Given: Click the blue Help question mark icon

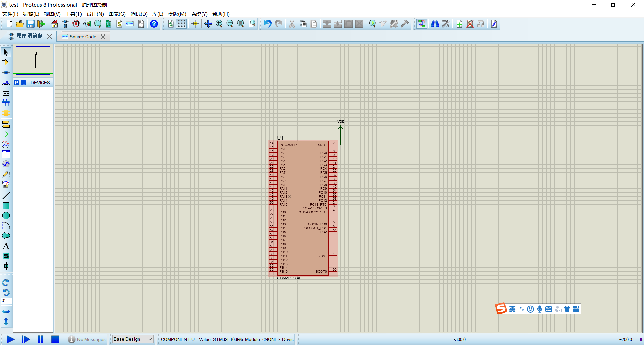Looking at the screenshot, I should coord(154,24).
